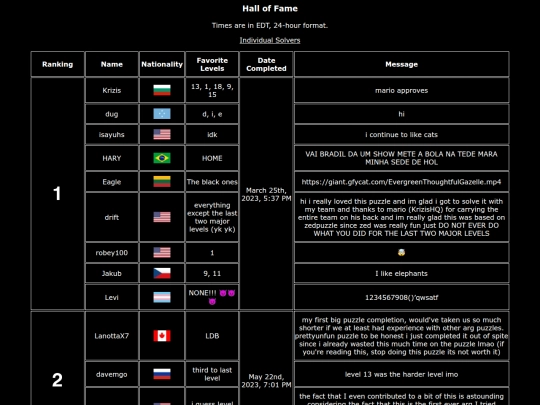Screen dimensions: 540x405
Task: Open the Individual Solvers link
Action: [270, 40]
